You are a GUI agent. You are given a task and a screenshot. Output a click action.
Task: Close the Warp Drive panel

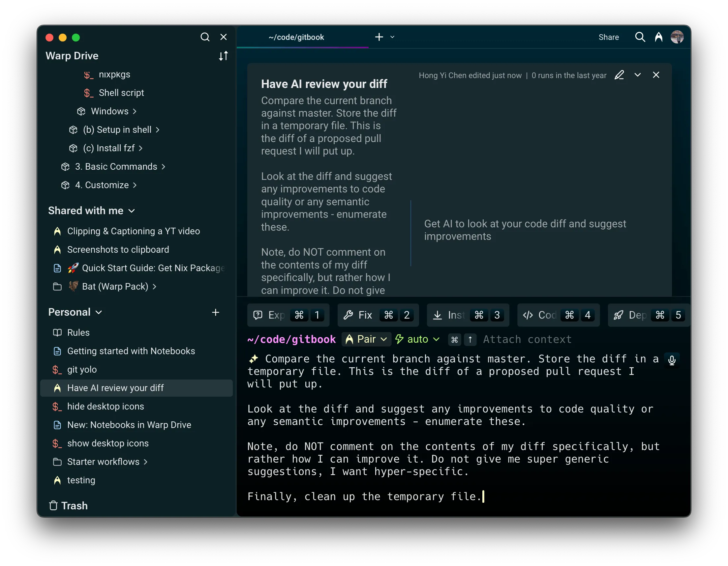(x=224, y=37)
